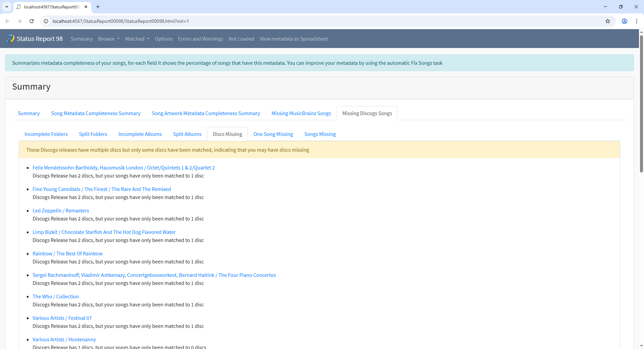Open a new browser tab
Screen dimensions: 644x349
tap(98, 7)
